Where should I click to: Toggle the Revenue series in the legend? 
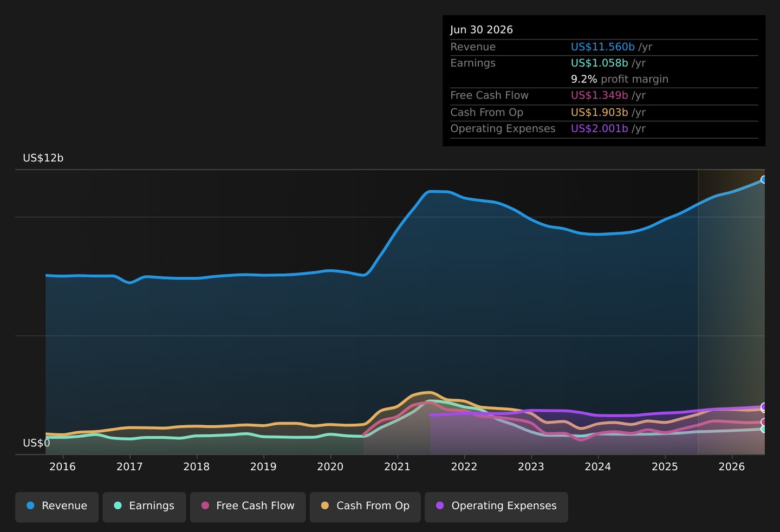[57, 507]
